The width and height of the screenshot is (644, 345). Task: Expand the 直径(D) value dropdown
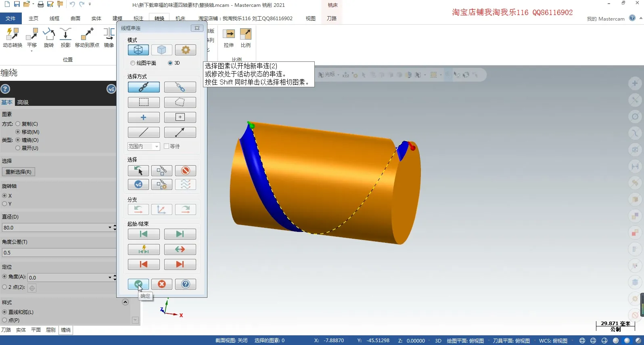[110, 227]
